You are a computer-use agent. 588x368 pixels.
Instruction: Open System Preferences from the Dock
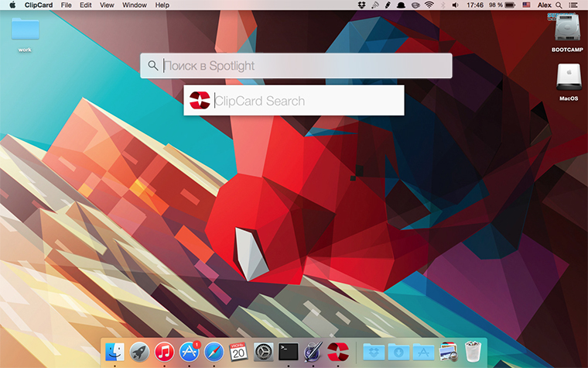click(x=264, y=352)
